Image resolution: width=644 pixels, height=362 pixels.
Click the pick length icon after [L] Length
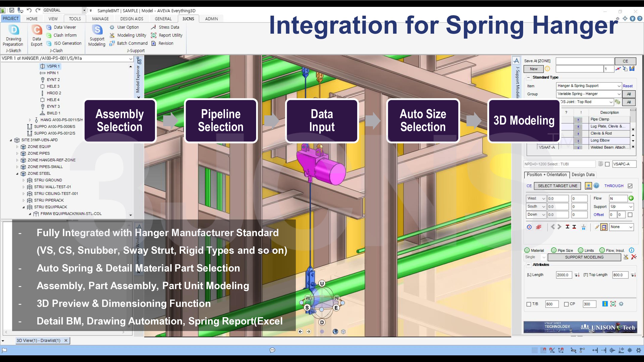577,275
